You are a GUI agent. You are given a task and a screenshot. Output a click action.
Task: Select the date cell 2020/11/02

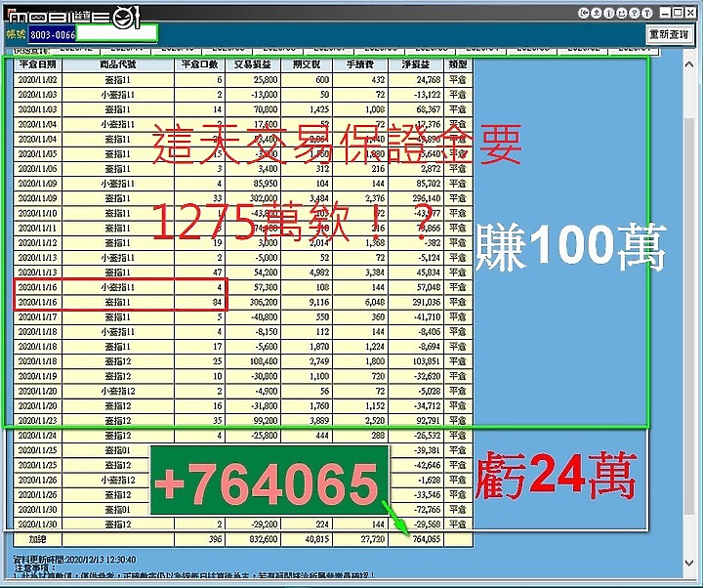(x=38, y=80)
